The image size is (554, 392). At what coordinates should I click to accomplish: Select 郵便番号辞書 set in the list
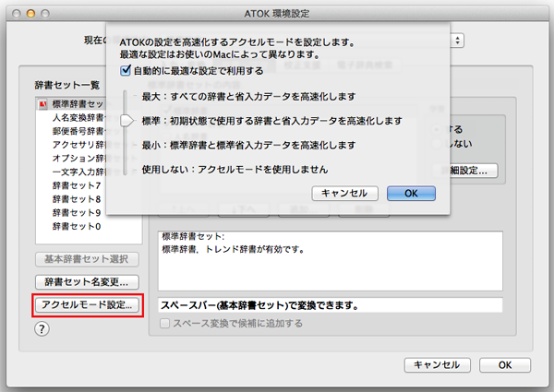pos(89,131)
